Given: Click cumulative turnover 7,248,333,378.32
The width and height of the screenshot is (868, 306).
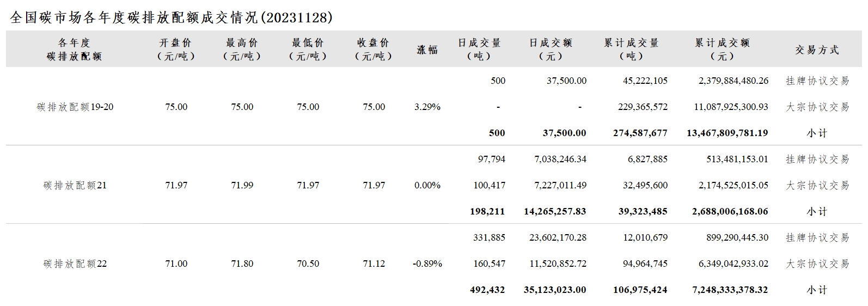Looking at the screenshot, I should (730, 290).
